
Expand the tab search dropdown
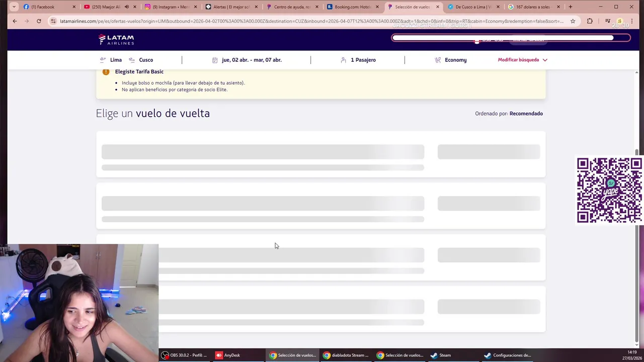coord(13,7)
